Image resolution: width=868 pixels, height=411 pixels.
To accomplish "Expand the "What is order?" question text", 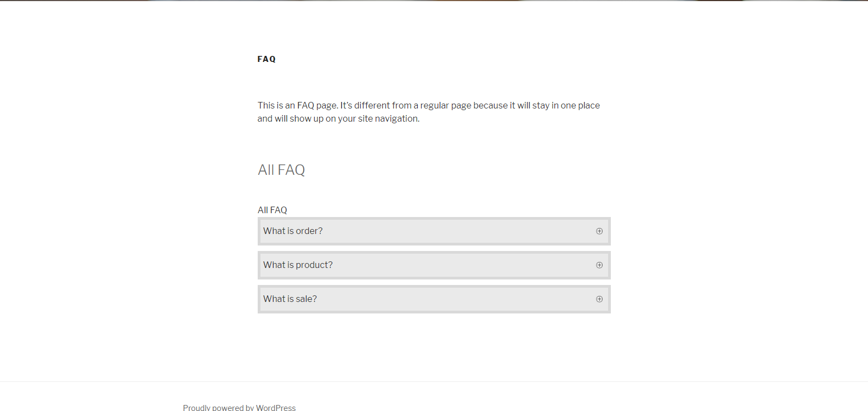I will (293, 231).
